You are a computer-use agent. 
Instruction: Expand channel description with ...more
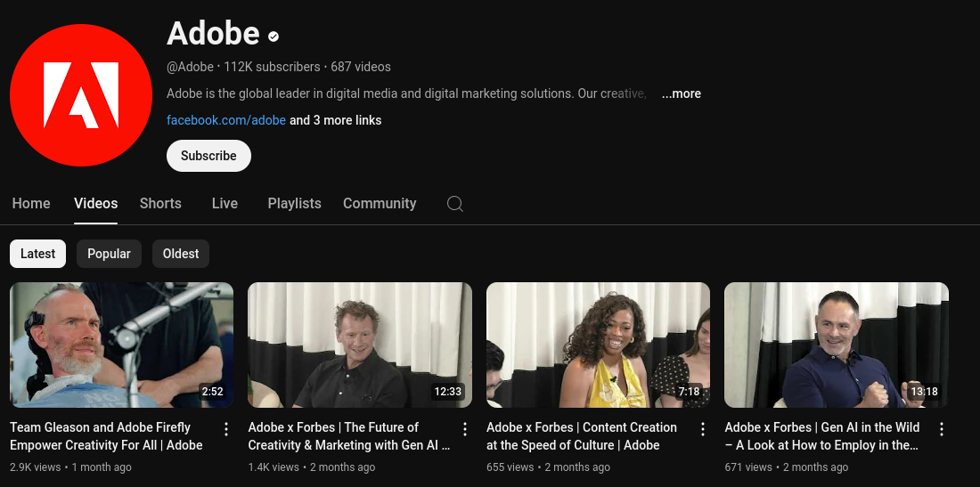(682, 93)
